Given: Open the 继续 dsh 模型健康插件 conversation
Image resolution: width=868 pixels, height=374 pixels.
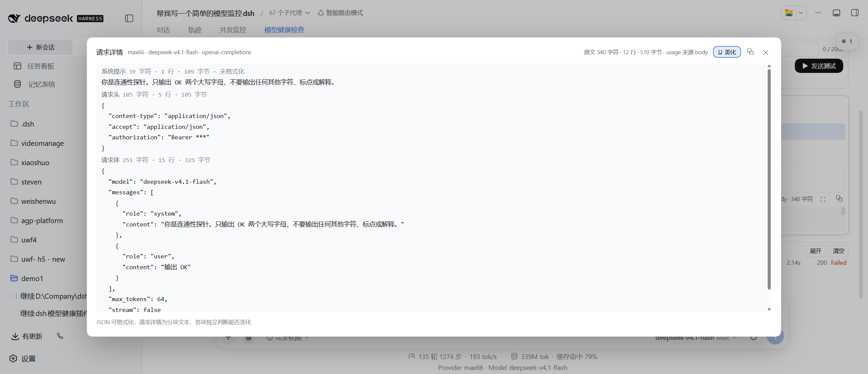Looking at the screenshot, I should click(53, 313).
